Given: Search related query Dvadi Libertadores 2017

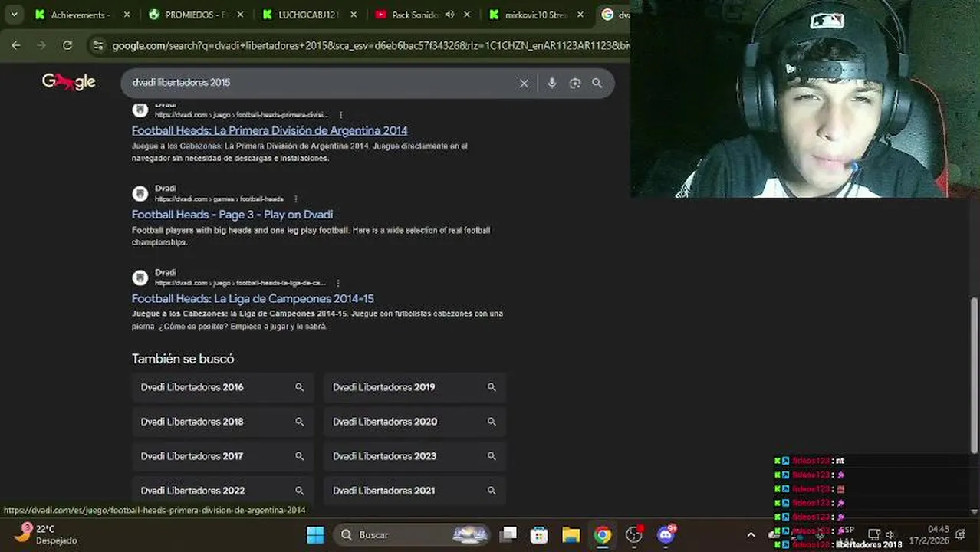Looking at the screenshot, I should pyautogui.click(x=222, y=456).
